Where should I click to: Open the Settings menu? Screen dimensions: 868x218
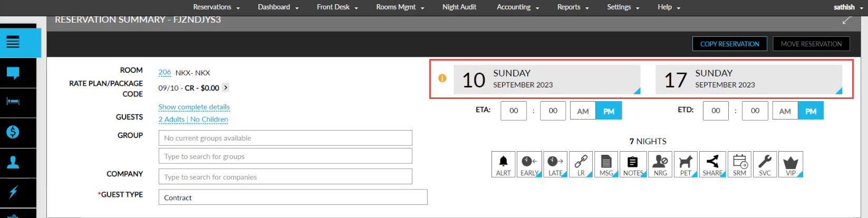(623, 7)
